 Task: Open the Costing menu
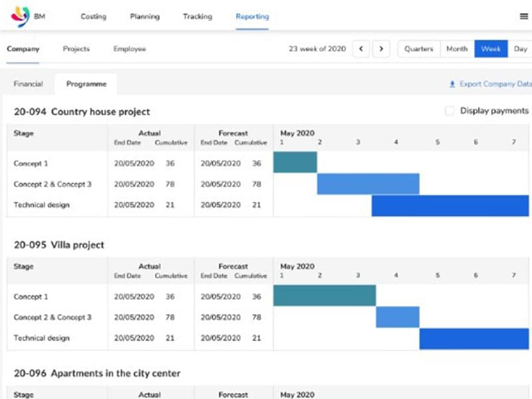click(x=93, y=17)
